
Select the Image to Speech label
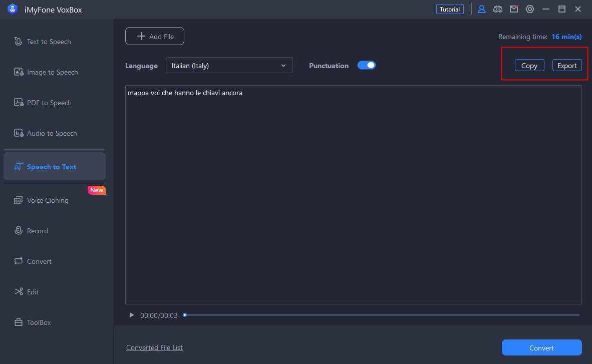[x=53, y=72]
